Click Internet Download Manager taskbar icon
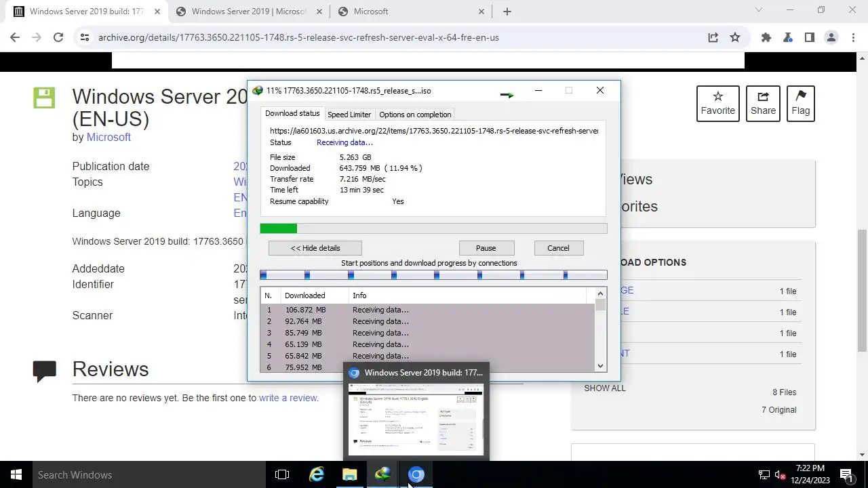868x488 pixels. 382,474
